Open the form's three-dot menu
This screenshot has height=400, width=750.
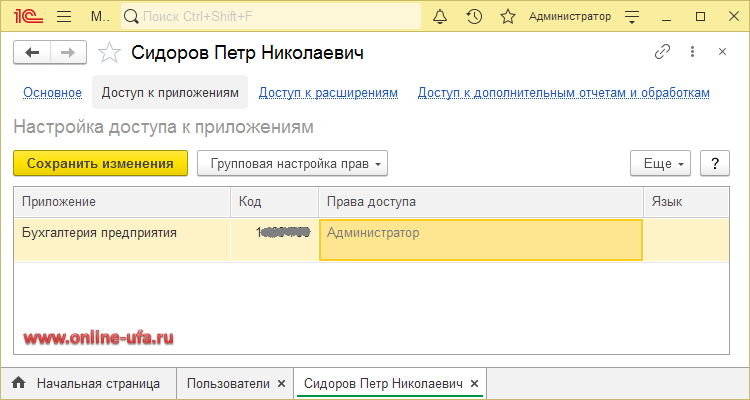point(691,52)
